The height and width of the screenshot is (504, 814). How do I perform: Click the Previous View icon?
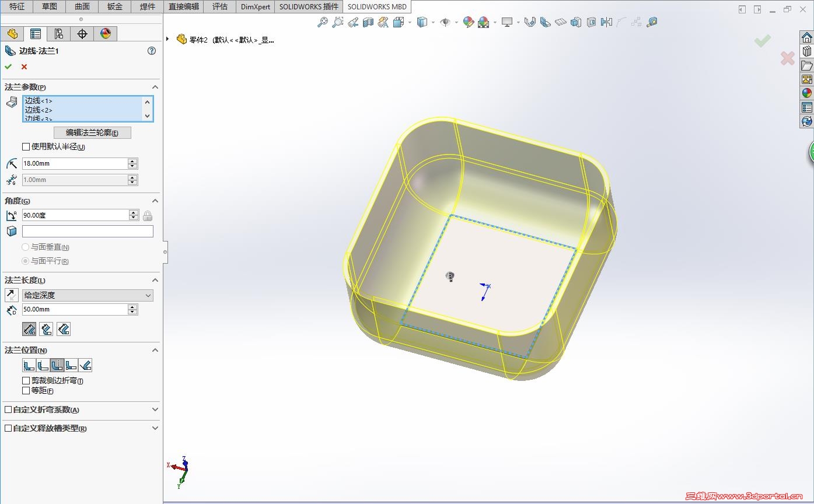click(x=353, y=22)
